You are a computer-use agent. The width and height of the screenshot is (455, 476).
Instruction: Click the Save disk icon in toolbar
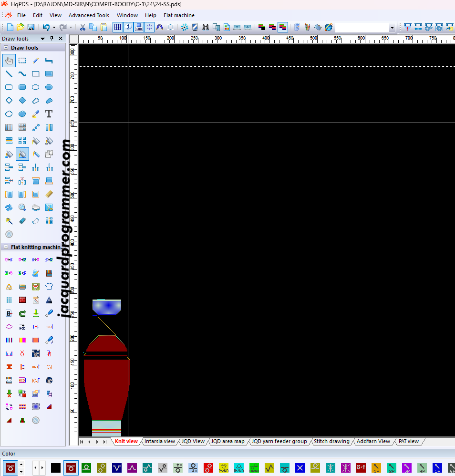click(x=31, y=27)
